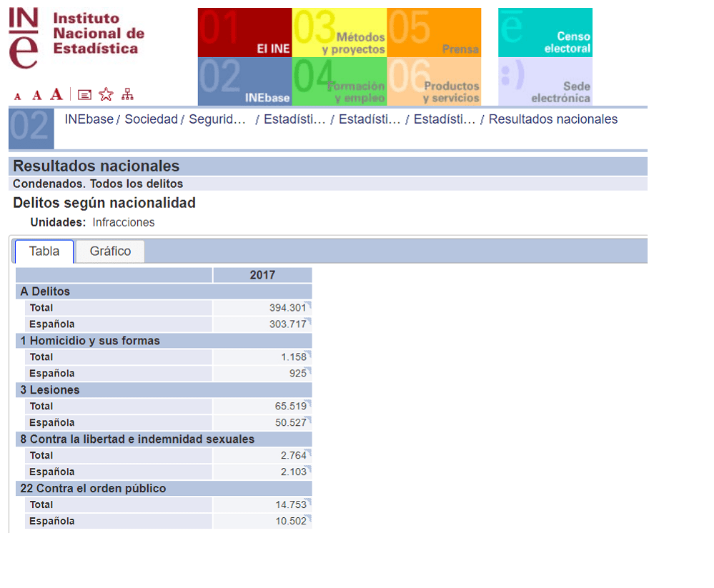Open the 03 Métodos y proyectos tile
Image resolution: width=714 pixels, height=588 pixels.
pyautogui.click(x=339, y=32)
